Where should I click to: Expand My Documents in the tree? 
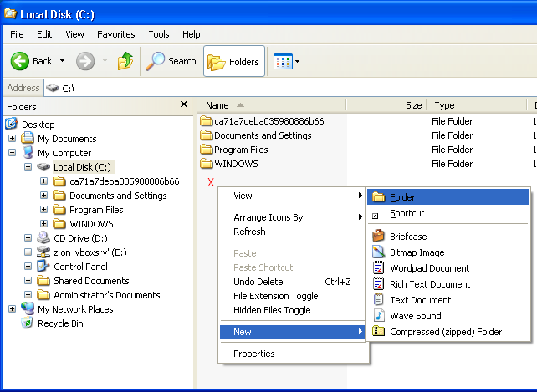(x=12, y=138)
